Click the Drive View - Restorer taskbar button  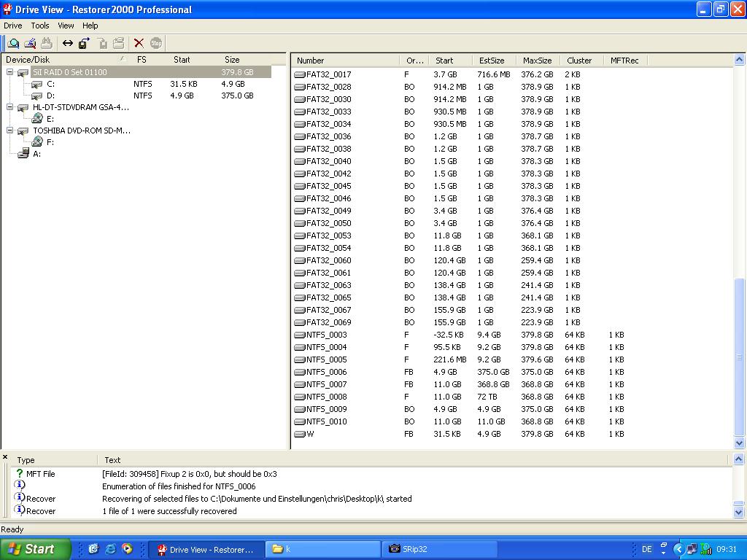point(206,549)
